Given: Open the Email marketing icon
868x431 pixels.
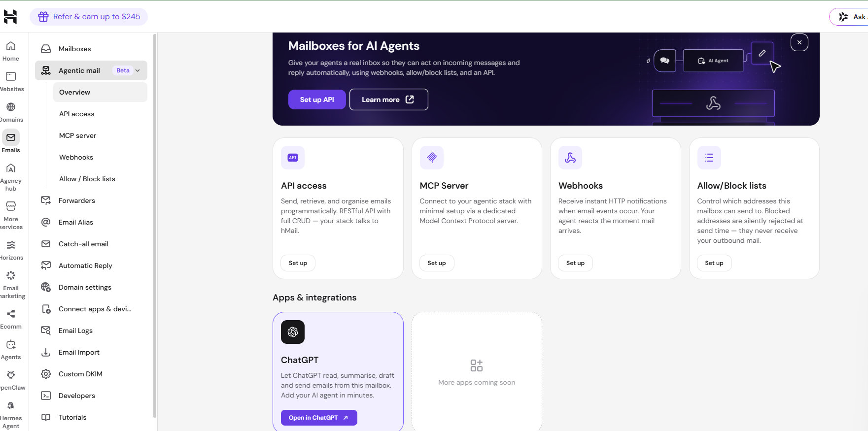Looking at the screenshot, I should coord(11,276).
